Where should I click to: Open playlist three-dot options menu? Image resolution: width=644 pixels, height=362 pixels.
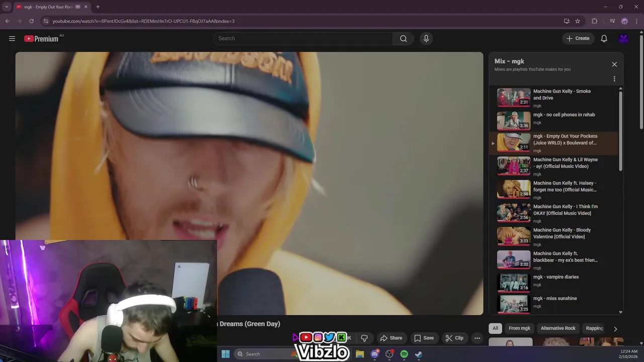614,79
